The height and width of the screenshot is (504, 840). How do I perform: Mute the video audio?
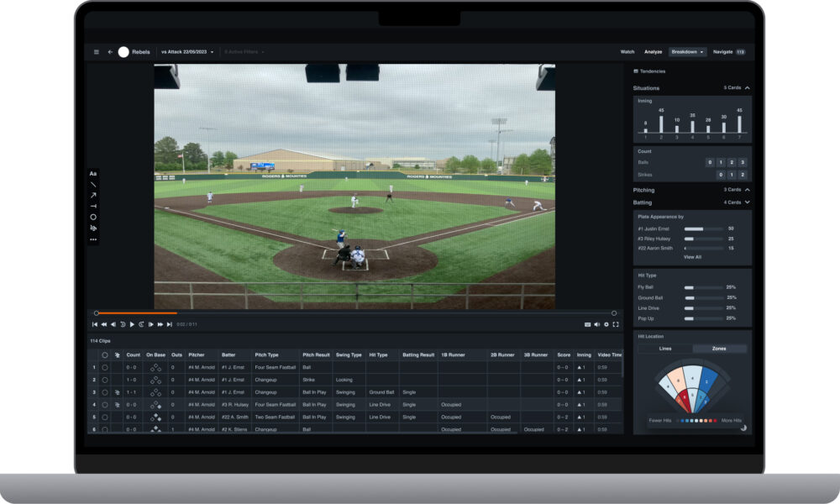(596, 323)
